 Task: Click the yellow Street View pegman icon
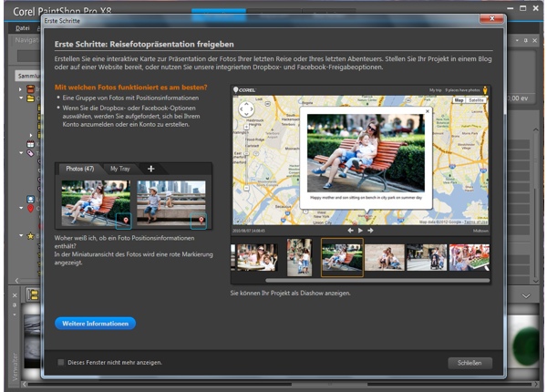click(x=485, y=90)
